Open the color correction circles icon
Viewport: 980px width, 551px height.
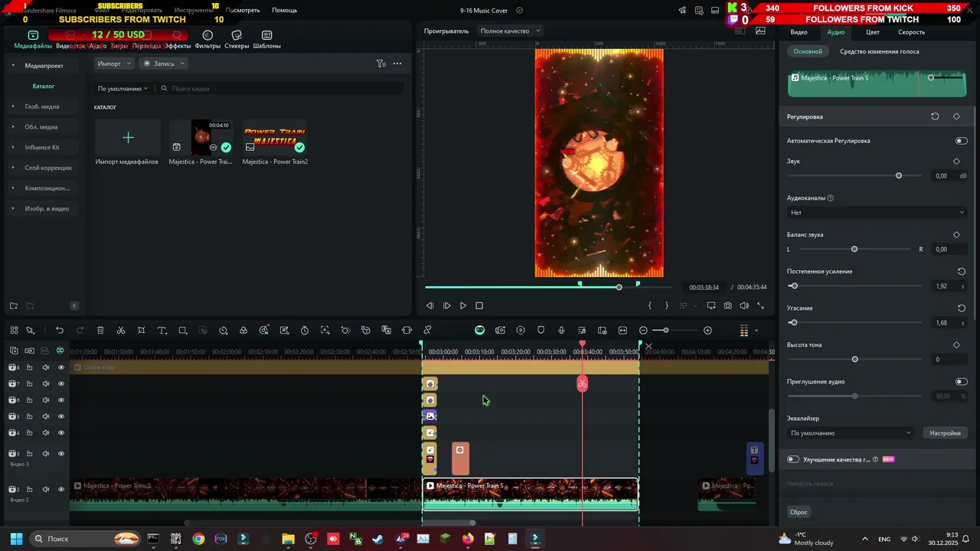pos(243,330)
